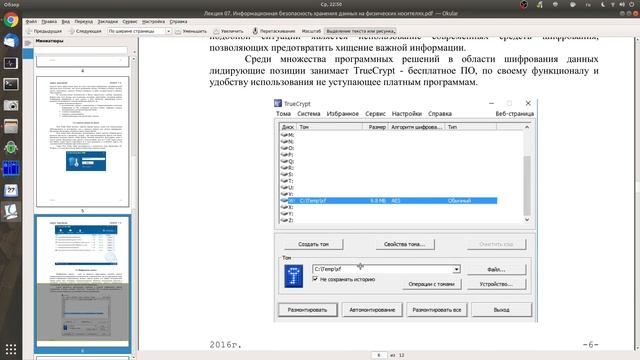Image resolution: width=640 pixels, height=360 pixels.
Task: Open Google Chrome from the dock
Action: (x=11, y=20)
